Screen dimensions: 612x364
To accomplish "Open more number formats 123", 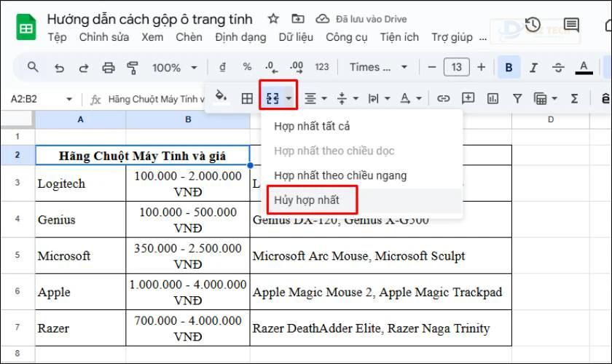I will [322, 67].
